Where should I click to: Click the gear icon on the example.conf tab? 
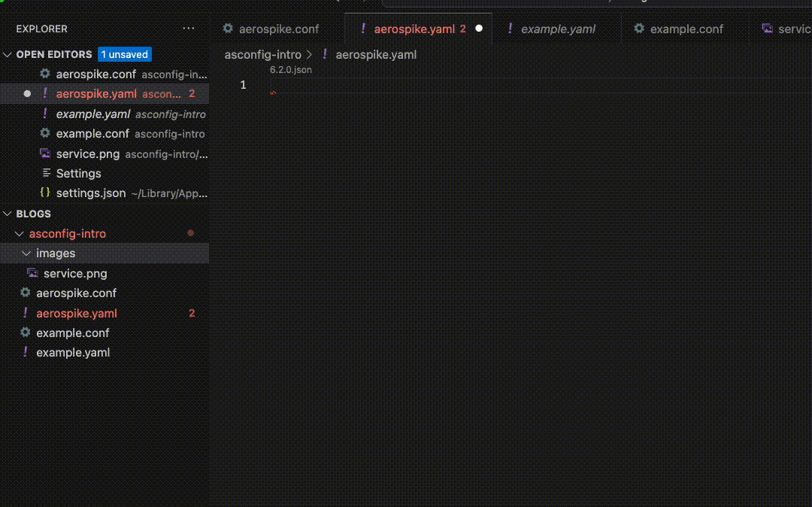640,29
